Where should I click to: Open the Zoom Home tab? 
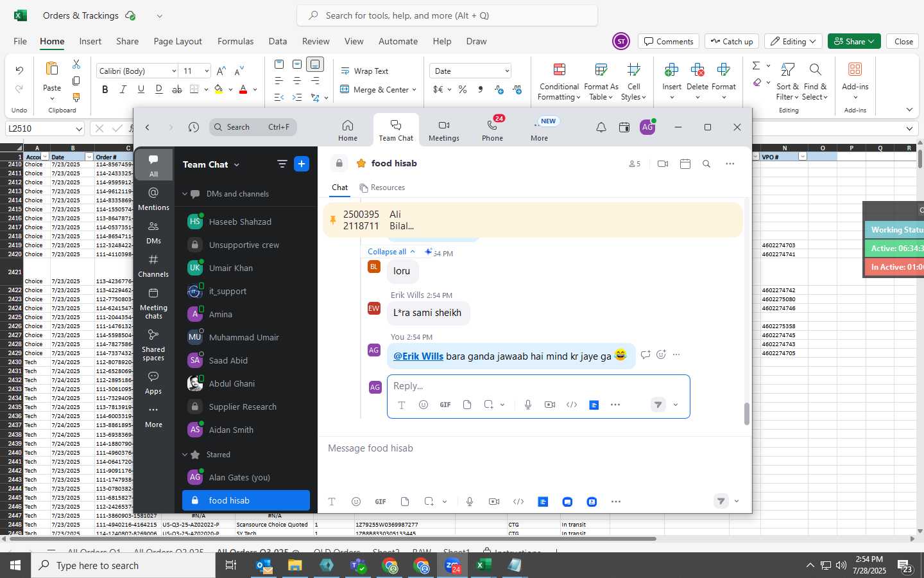tap(347, 130)
